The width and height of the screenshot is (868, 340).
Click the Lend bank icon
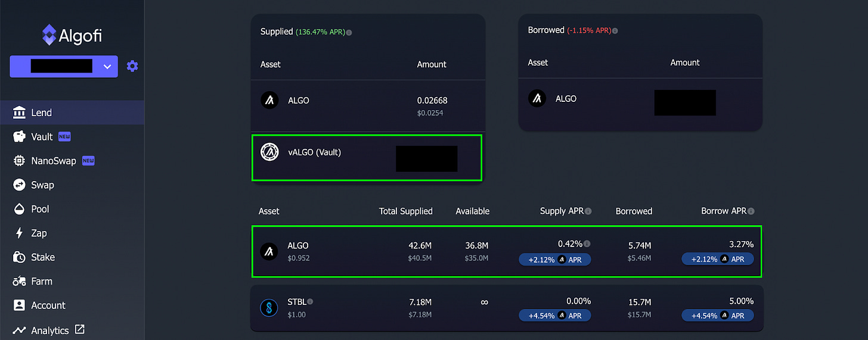click(x=19, y=113)
